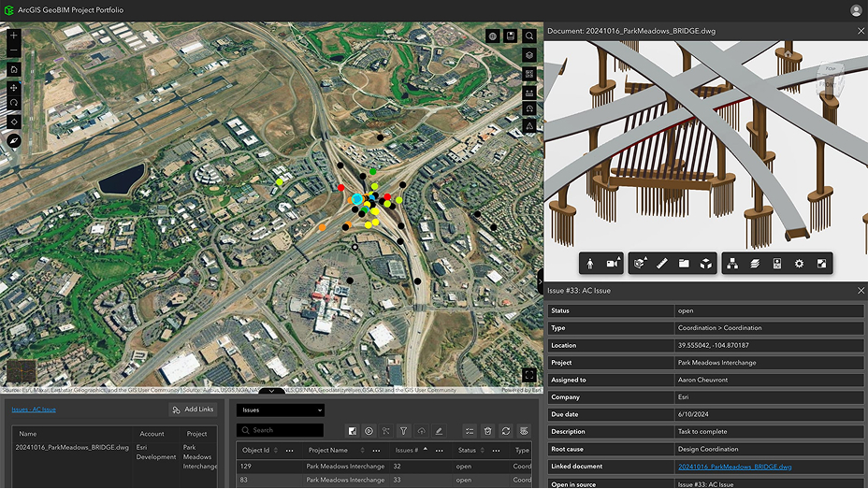Click the save map view icon
This screenshot has height=489, width=868.
coord(511,36)
